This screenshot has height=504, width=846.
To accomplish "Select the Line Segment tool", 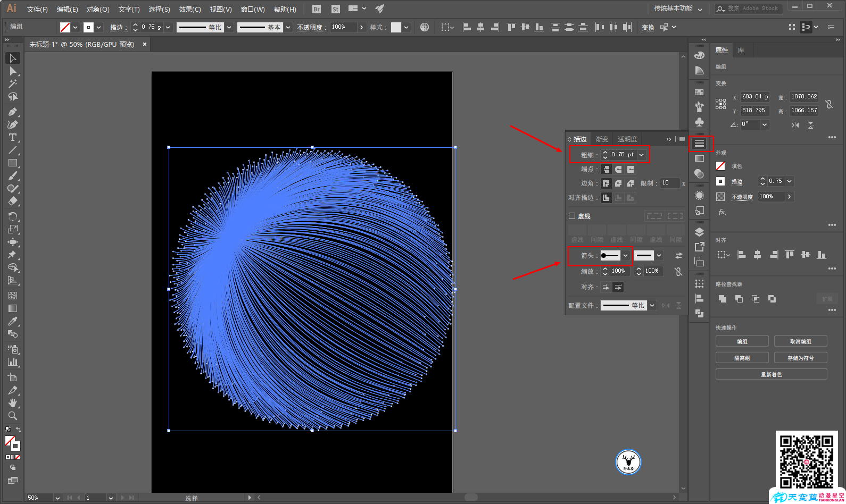I will click(13, 150).
